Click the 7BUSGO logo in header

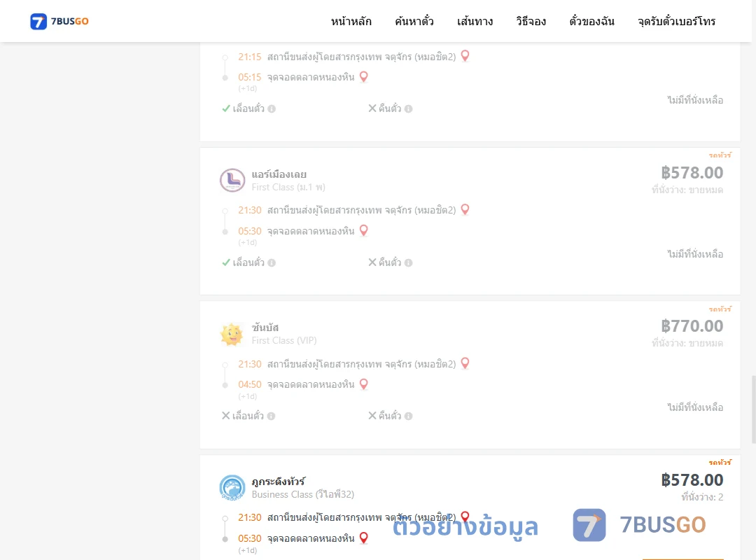point(59,21)
